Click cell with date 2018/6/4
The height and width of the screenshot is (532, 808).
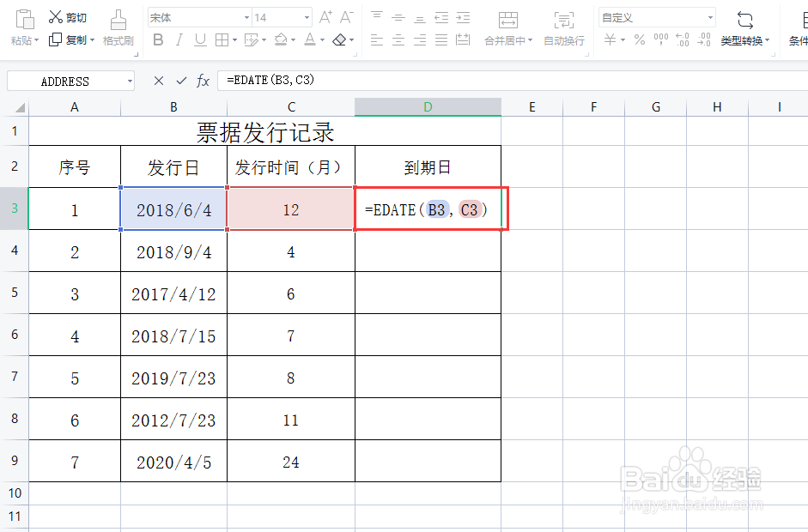pos(173,209)
